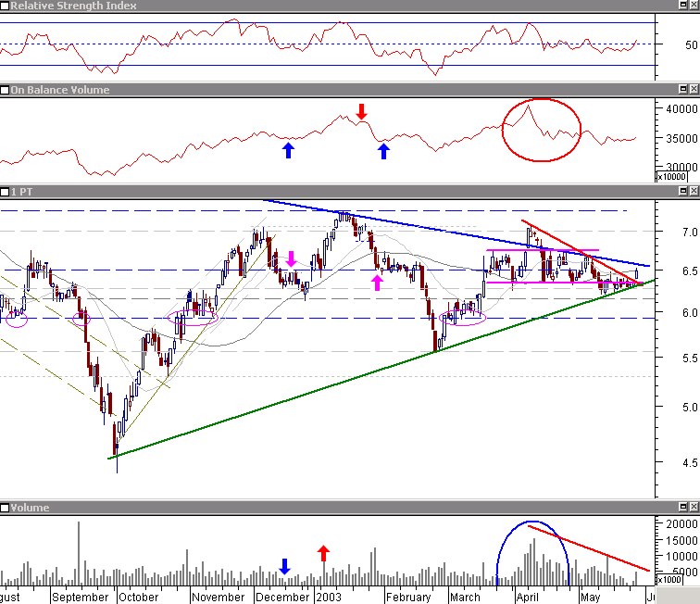This screenshot has height=604, width=700.
Task: Click the 5.0 price axis label
Action: [690, 408]
